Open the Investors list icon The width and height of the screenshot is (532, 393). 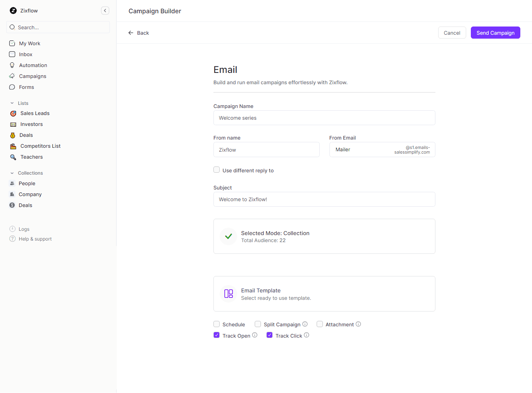(13, 124)
